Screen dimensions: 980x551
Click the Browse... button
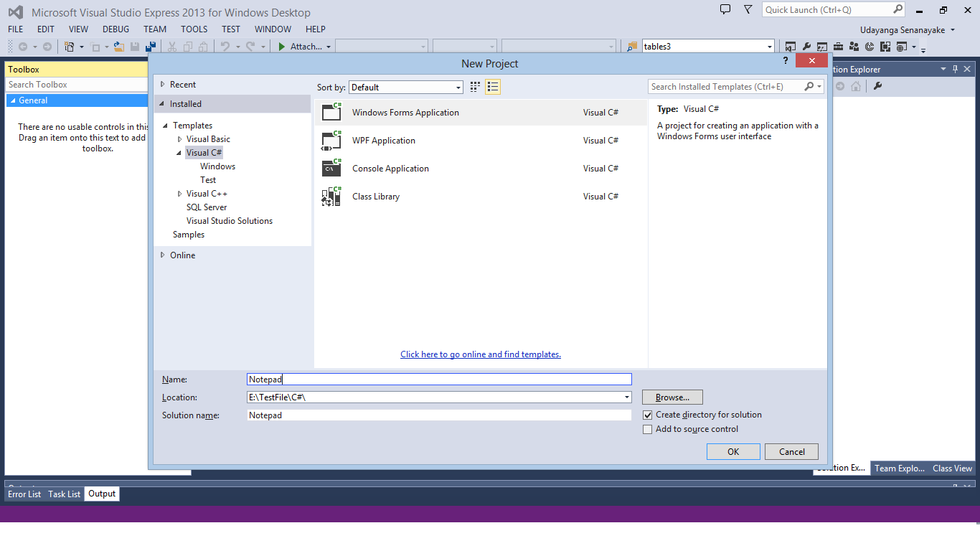pyautogui.click(x=672, y=397)
